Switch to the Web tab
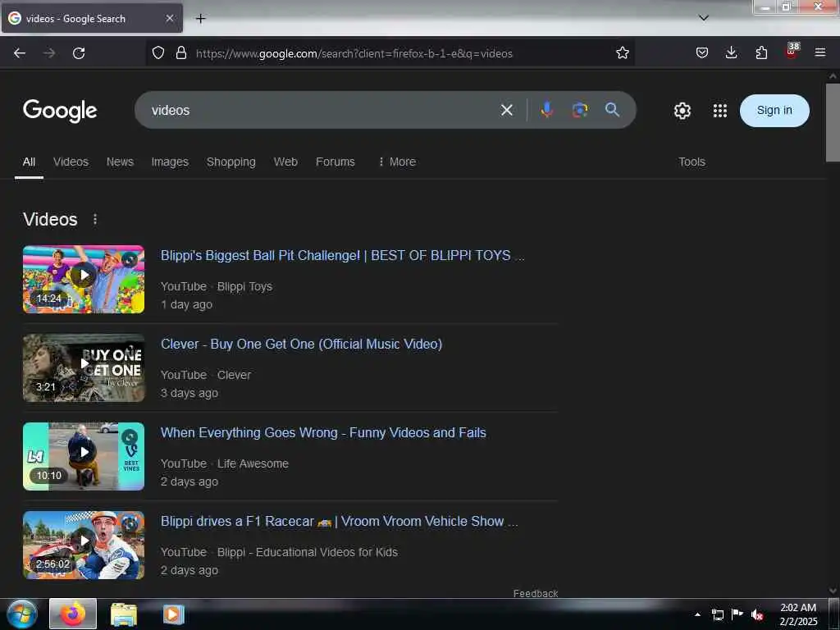Image resolution: width=840 pixels, height=630 pixels. point(285,162)
